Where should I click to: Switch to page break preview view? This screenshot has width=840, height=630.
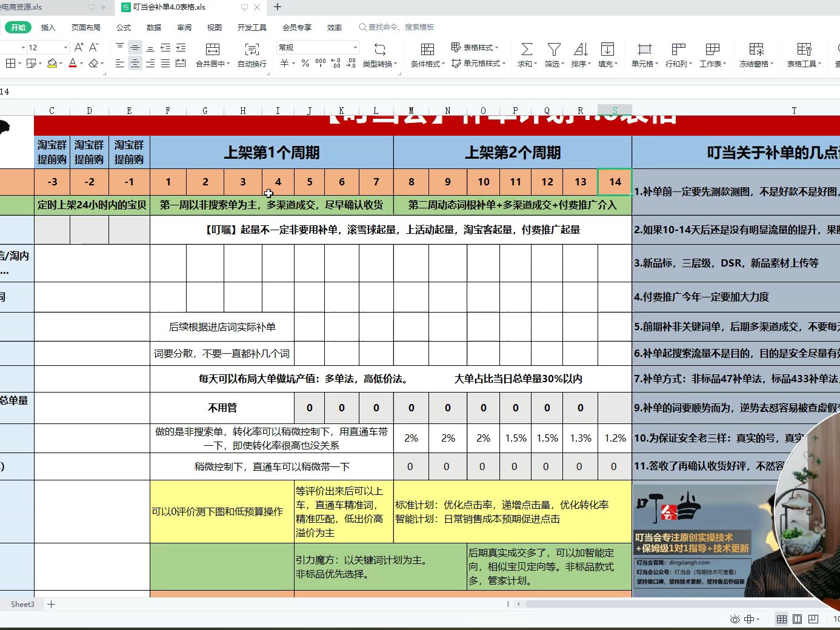[x=813, y=619]
